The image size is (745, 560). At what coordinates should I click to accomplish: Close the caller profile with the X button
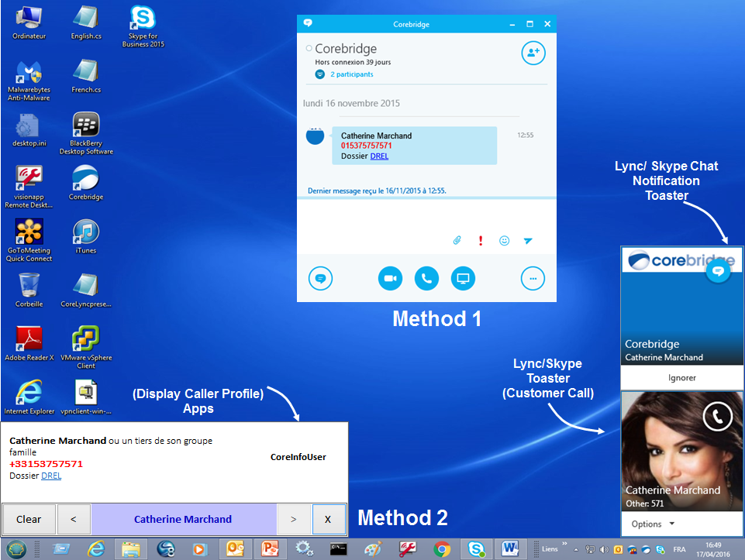tap(328, 519)
